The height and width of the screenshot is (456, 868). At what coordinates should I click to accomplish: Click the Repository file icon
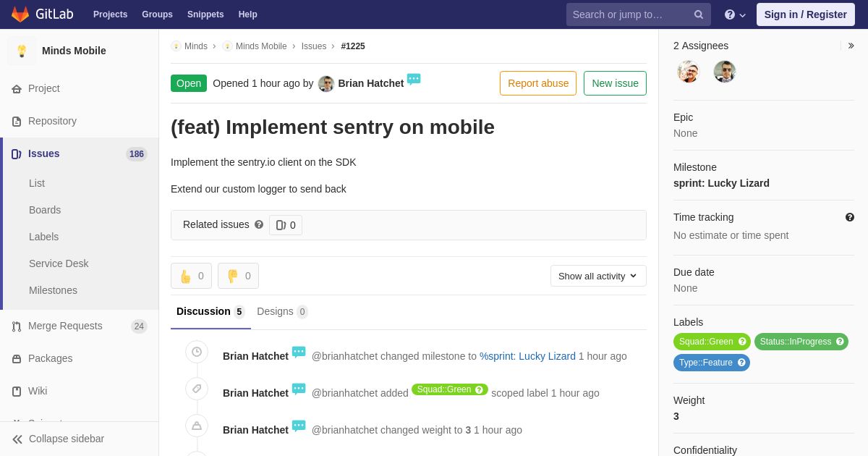tap(17, 122)
